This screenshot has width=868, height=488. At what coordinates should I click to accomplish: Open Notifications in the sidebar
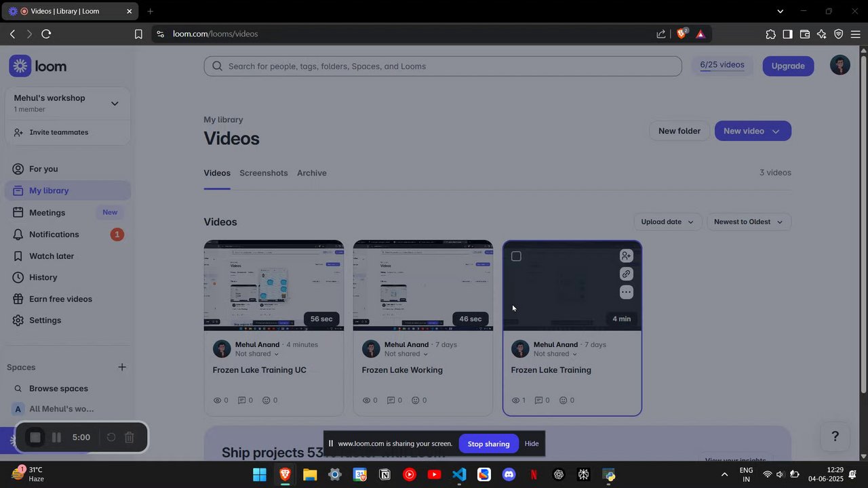68,234
